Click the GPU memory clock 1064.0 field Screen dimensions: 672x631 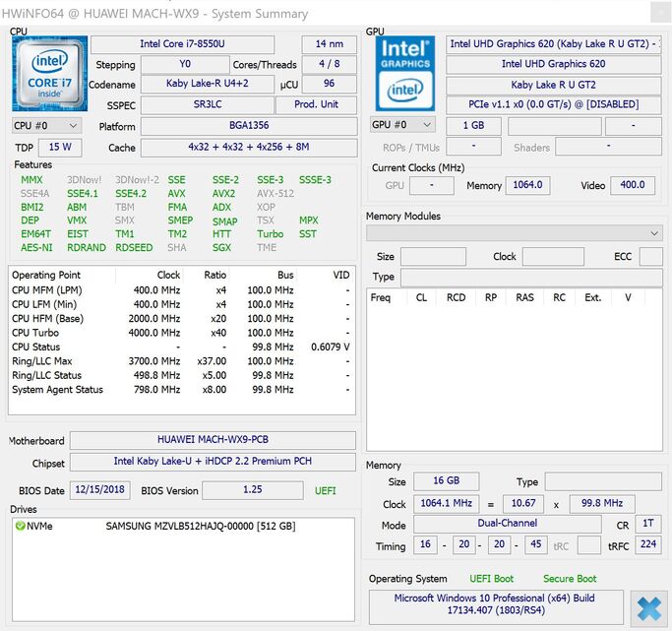click(x=526, y=185)
